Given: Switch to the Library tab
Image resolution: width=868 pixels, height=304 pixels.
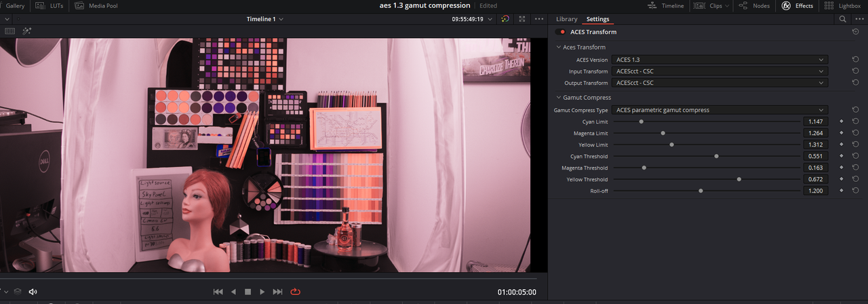Looking at the screenshot, I should pyautogui.click(x=566, y=19).
